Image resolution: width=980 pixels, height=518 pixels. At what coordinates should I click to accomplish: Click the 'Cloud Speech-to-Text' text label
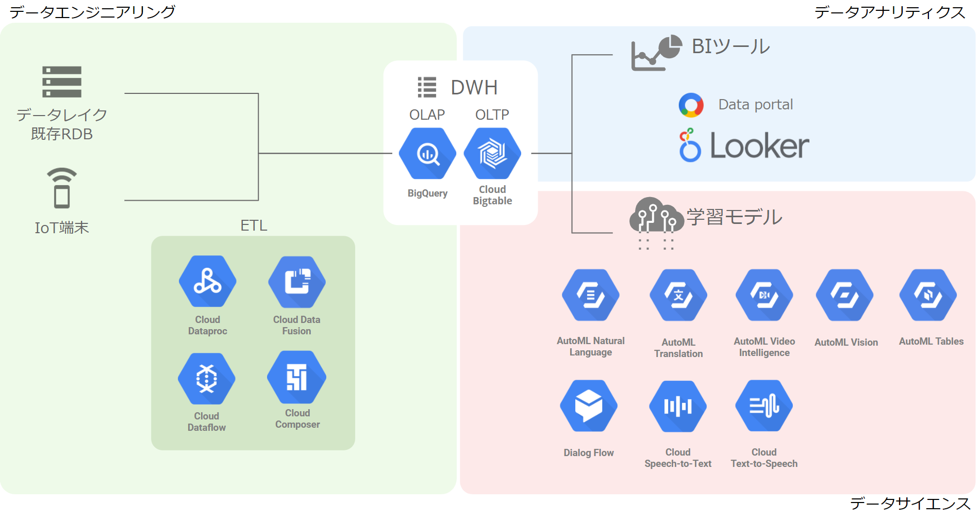point(678,458)
